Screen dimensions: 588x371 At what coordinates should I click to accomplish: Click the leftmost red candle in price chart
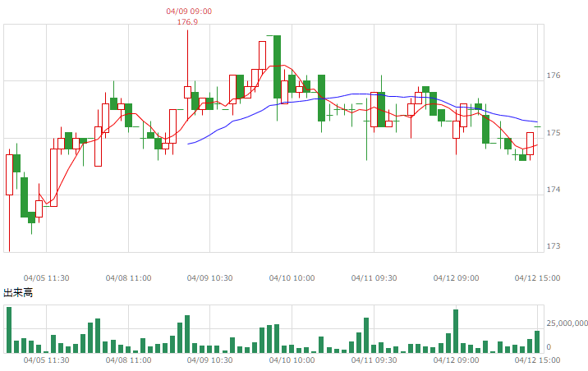(x=9, y=175)
